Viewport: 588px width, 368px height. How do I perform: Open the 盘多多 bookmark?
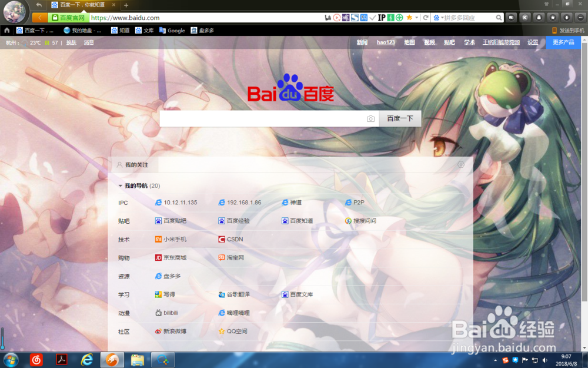pyautogui.click(x=202, y=31)
